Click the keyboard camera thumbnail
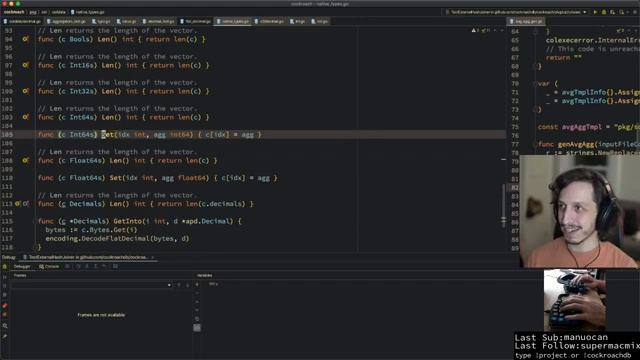 [575, 300]
